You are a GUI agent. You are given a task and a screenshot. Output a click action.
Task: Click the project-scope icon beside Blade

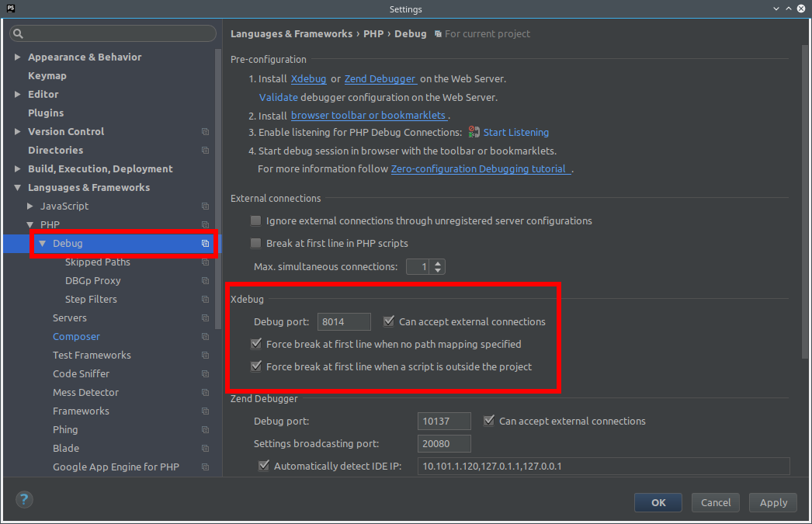pos(205,449)
